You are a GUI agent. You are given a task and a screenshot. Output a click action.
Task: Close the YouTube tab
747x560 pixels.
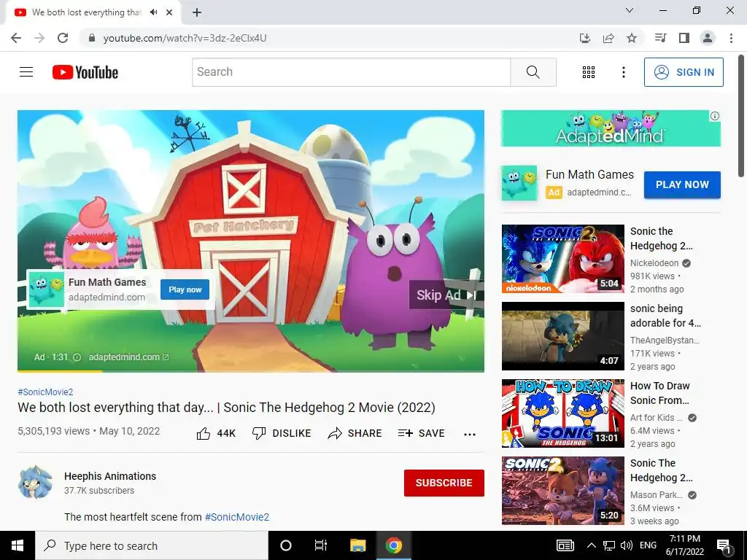[x=169, y=12]
